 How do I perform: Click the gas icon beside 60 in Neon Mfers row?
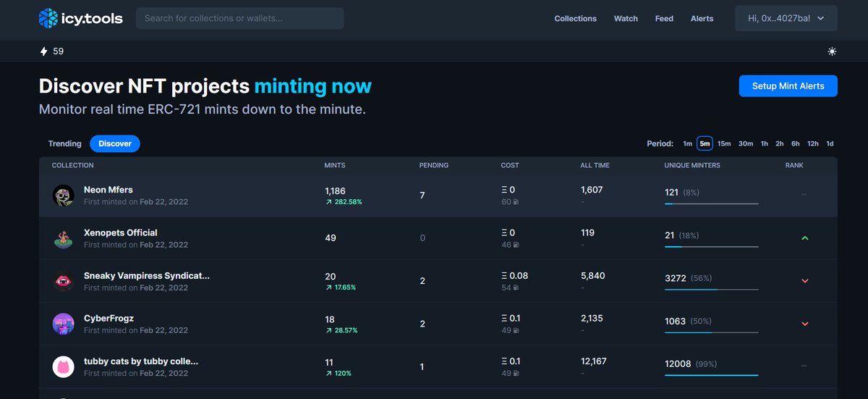pos(516,202)
